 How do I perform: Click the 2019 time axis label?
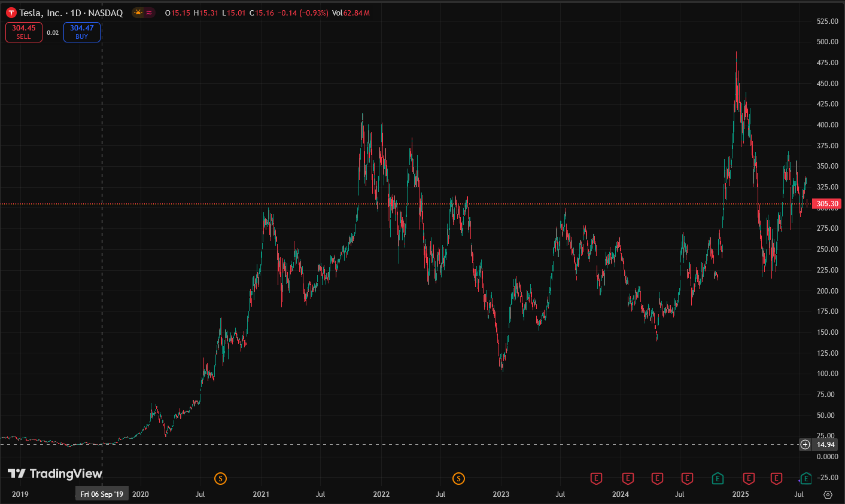coord(20,494)
